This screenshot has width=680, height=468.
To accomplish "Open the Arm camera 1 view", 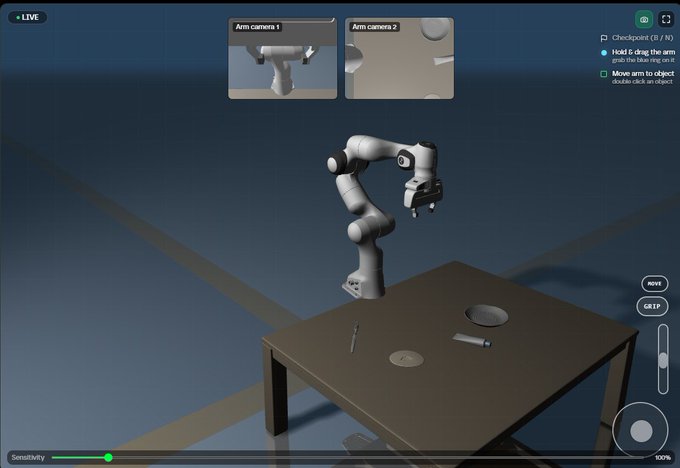I will pos(282,58).
